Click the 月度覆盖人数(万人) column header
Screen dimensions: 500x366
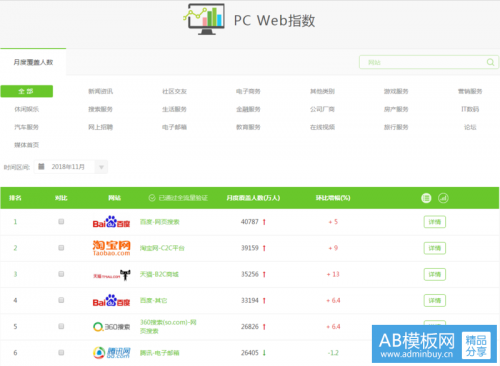253,198
